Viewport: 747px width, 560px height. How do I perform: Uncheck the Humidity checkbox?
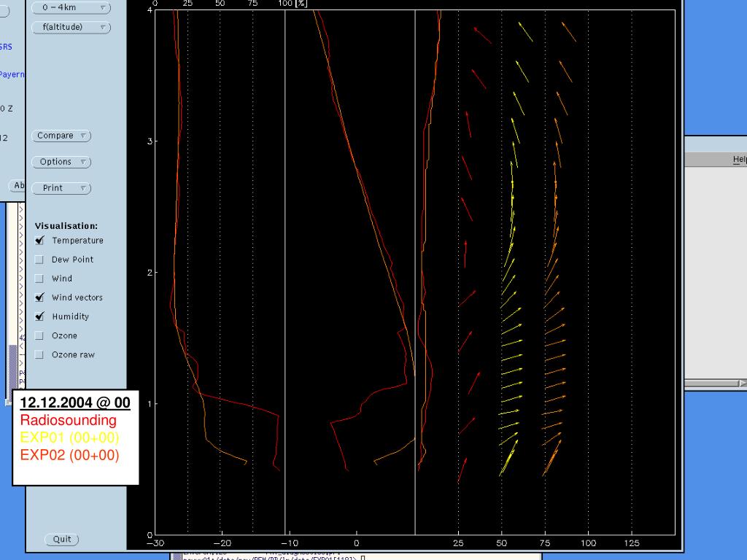point(39,316)
